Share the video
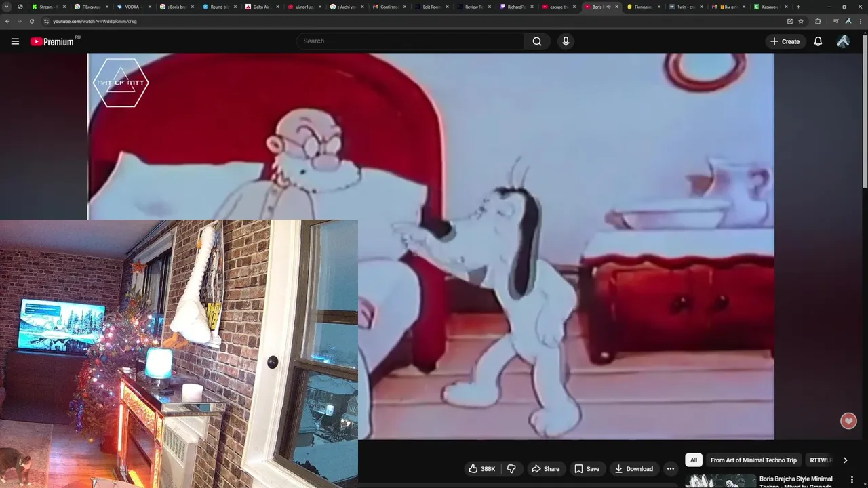Image resolution: width=868 pixels, height=488 pixels. 545,468
